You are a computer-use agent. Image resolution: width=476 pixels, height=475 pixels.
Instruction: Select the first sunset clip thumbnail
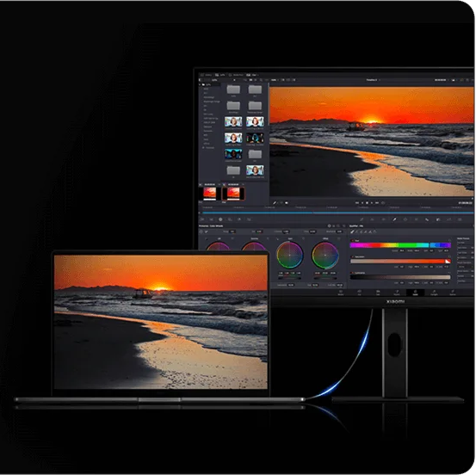209,194
